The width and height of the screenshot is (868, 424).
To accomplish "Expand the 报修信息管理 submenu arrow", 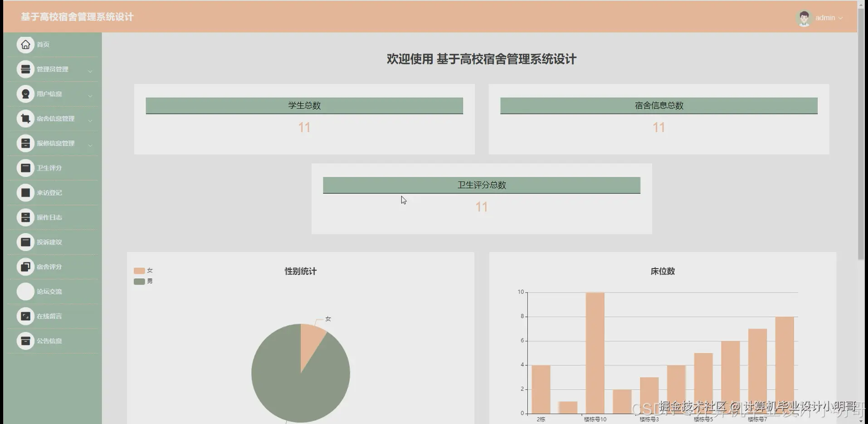I will point(90,145).
